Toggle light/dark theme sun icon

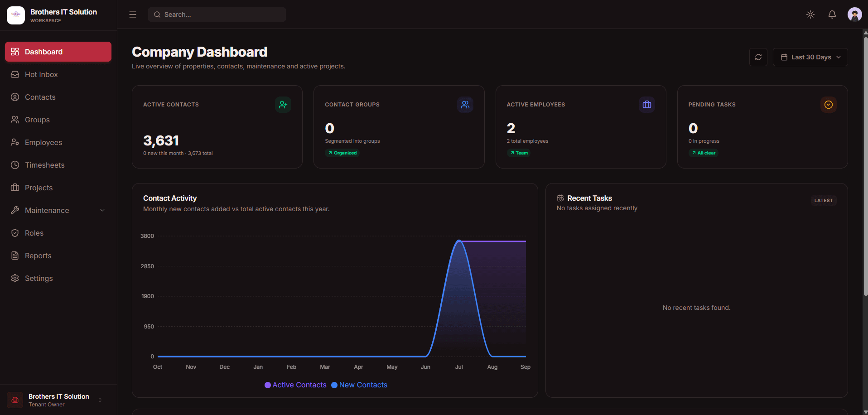(x=810, y=14)
